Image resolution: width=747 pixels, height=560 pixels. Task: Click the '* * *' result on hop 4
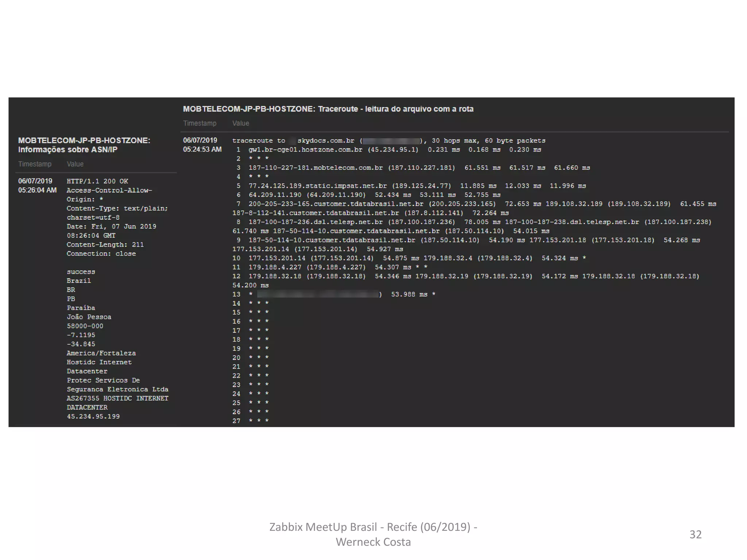coord(259,177)
